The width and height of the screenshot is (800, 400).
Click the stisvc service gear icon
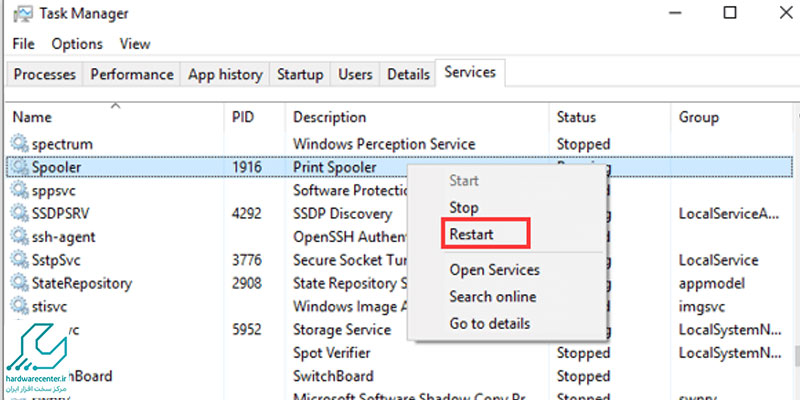click(x=19, y=306)
